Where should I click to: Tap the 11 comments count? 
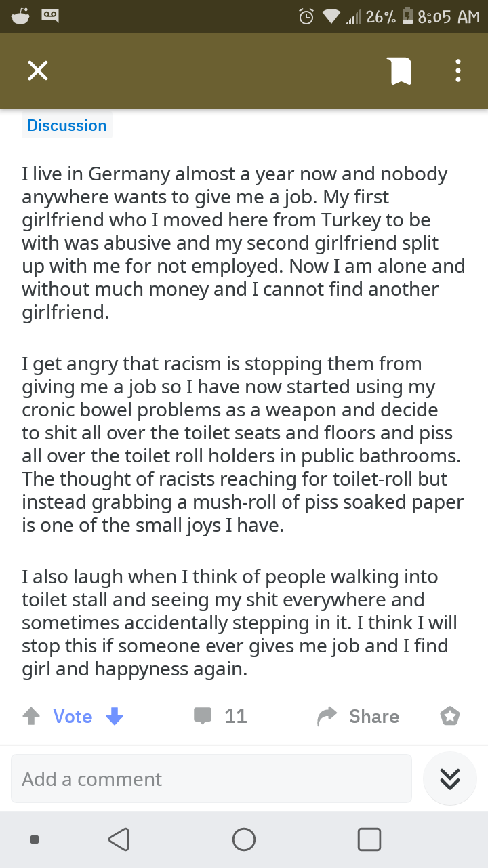tap(235, 717)
